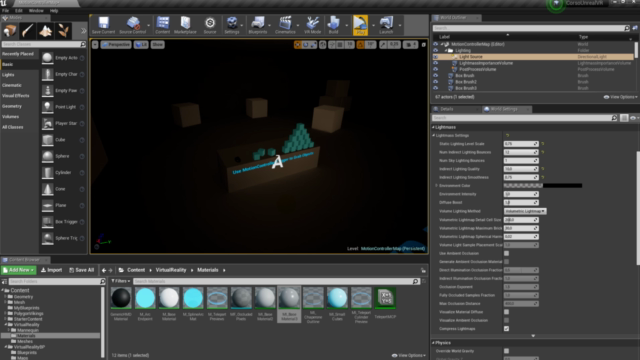Toggle Visualize Material Diffuse checkbox
640x360 pixels.
click(507, 312)
